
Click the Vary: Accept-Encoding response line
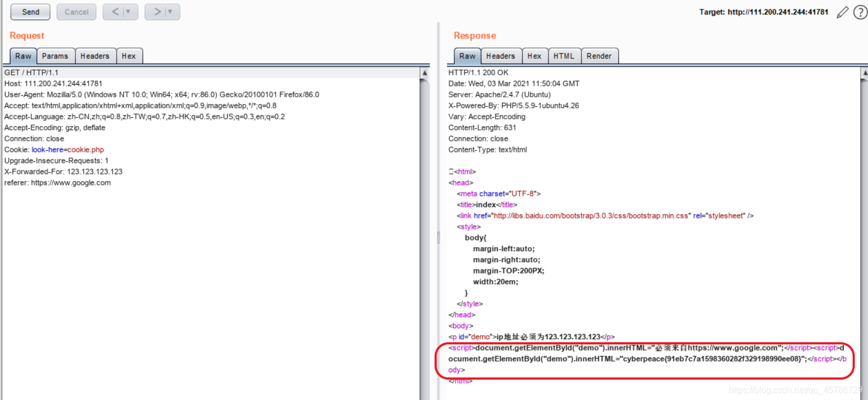coord(487,117)
